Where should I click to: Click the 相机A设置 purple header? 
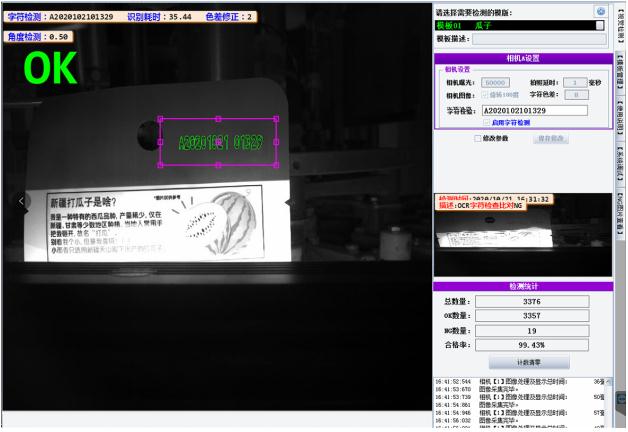click(x=523, y=58)
